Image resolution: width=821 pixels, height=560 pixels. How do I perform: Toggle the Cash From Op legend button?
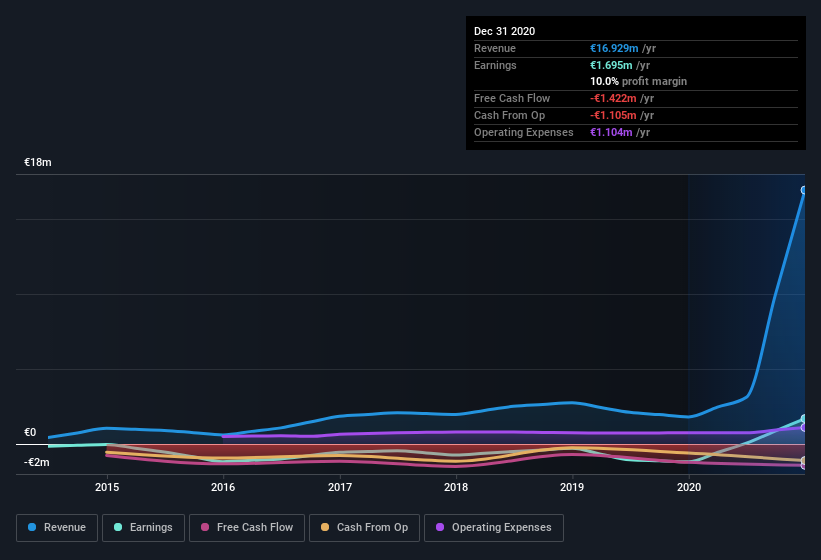click(364, 528)
